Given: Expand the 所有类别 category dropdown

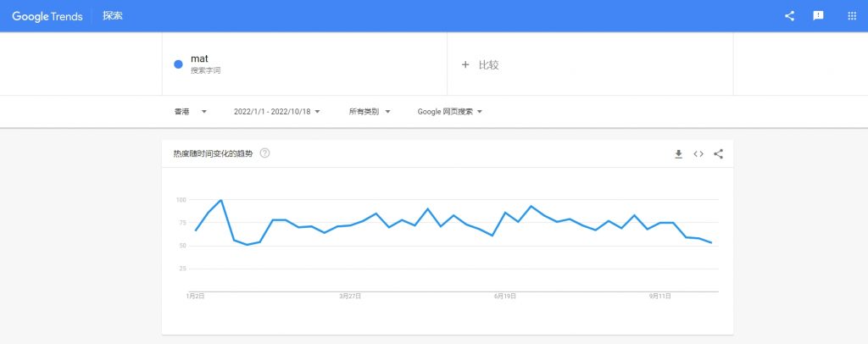Looking at the screenshot, I should [370, 111].
